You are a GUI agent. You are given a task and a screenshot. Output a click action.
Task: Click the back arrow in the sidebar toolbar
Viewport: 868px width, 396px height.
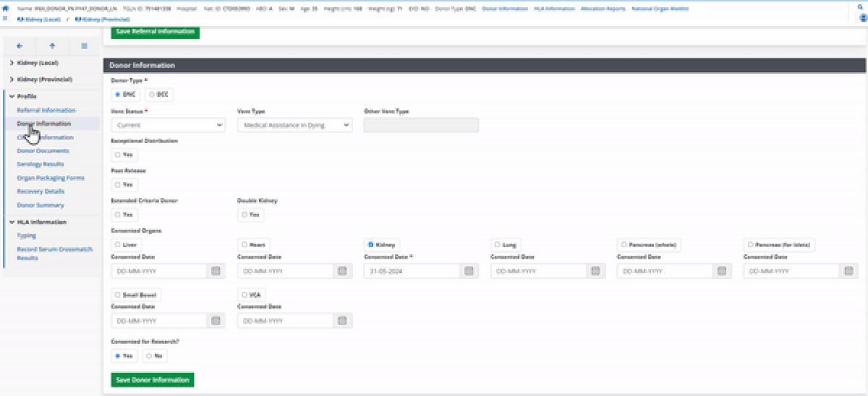coord(20,46)
